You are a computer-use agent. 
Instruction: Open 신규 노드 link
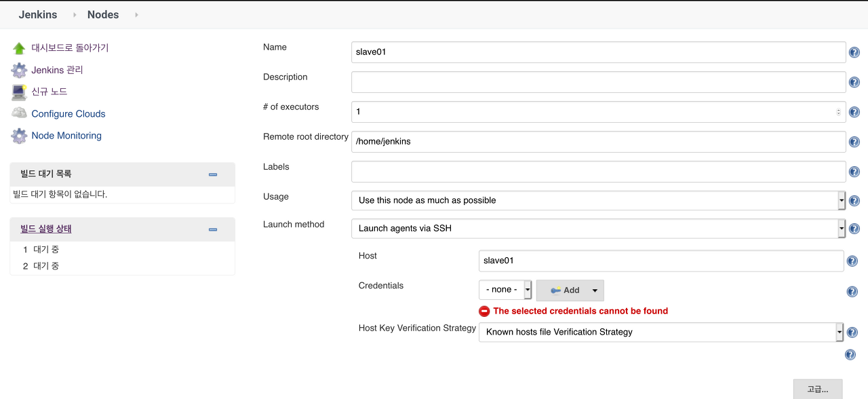click(50, 92)
